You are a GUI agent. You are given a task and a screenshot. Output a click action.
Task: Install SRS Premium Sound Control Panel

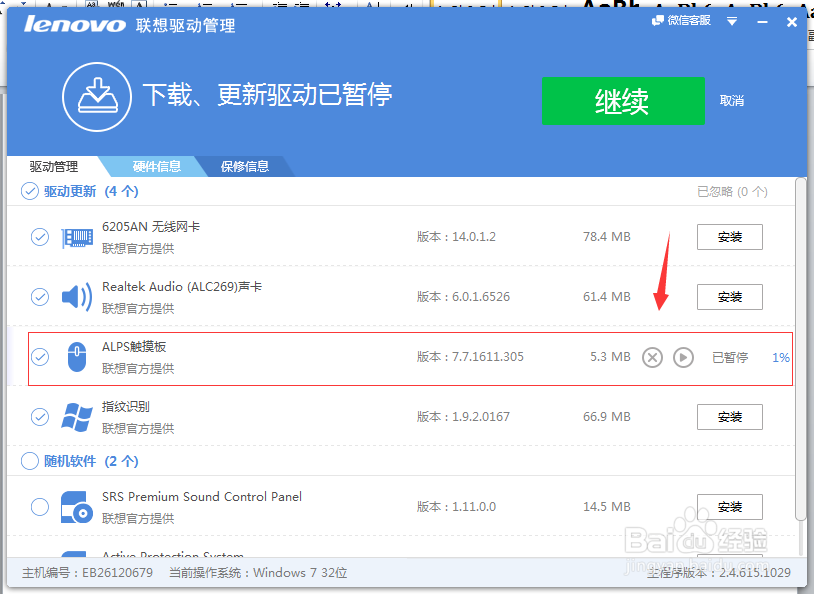coord(729,507)
